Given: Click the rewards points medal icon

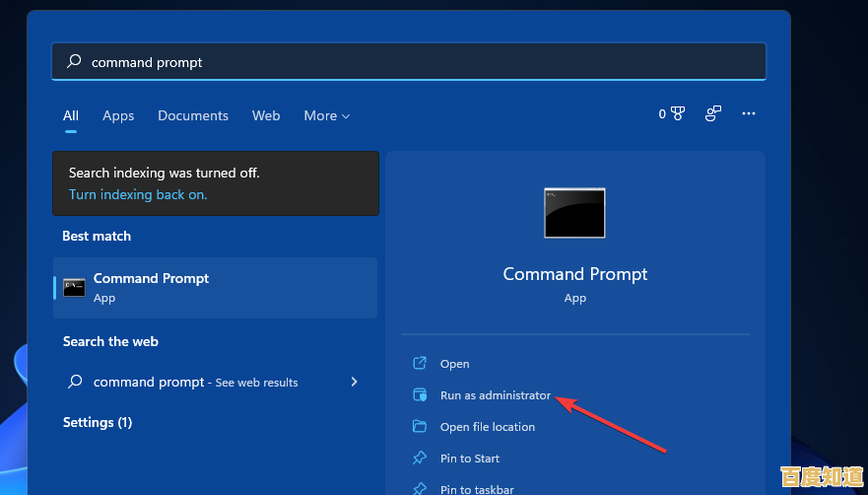Looking at the screenshot, I should point(677,114).
